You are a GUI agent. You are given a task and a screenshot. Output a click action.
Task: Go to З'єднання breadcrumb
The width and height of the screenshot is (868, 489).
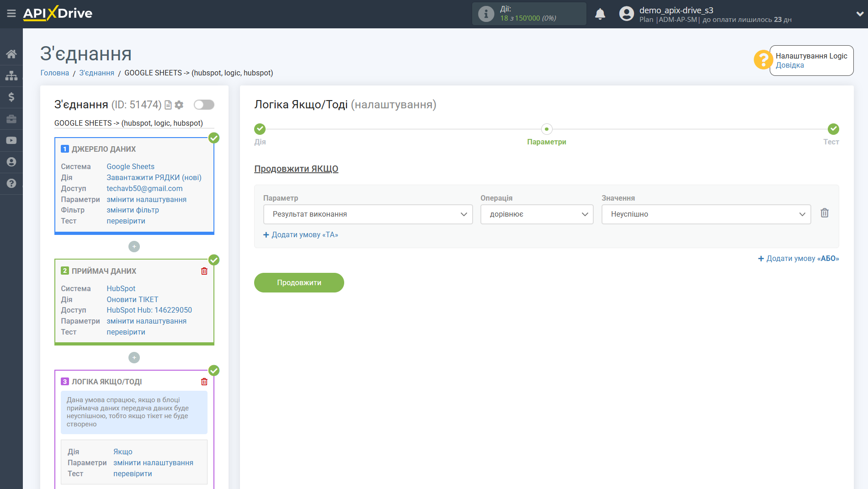click(96, 73)
